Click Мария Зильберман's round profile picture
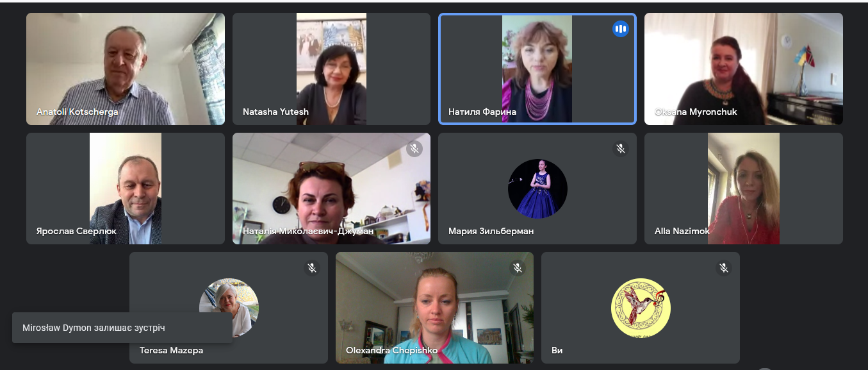Viewport: 868px width, 370px height. point(537,189)
